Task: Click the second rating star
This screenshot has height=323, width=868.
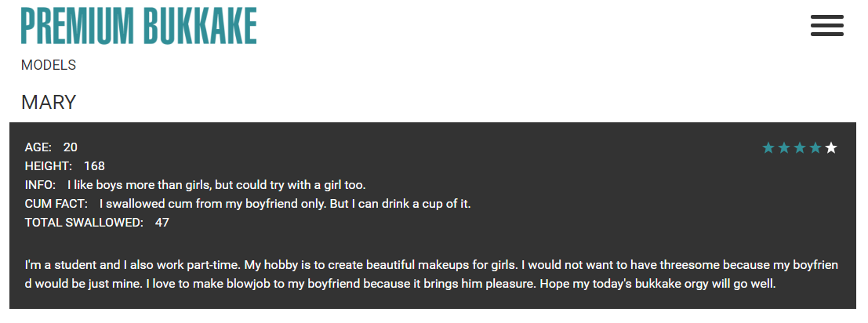Action: (x=784, y=148)
